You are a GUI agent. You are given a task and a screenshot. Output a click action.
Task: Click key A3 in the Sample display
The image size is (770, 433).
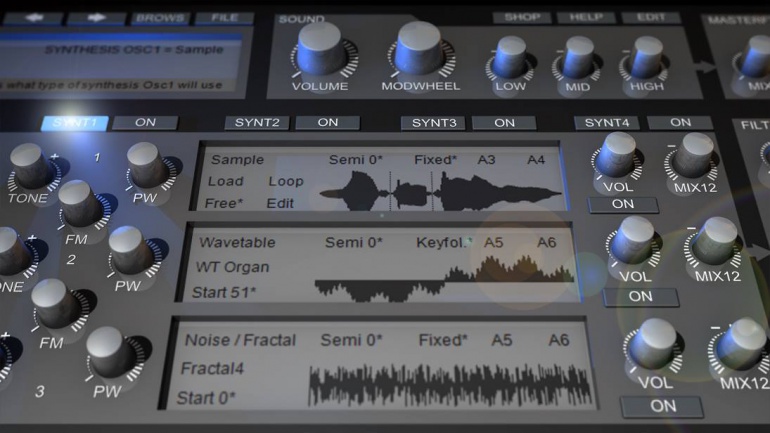click(x=487, y=160)
